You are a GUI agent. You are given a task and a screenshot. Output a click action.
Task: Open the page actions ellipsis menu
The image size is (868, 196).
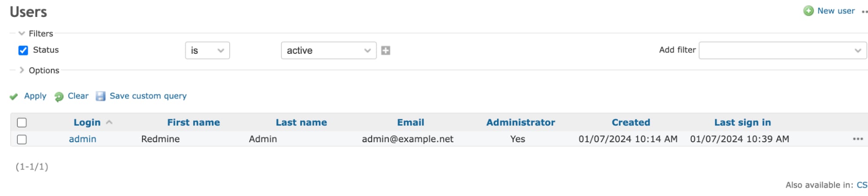[864, 12]
